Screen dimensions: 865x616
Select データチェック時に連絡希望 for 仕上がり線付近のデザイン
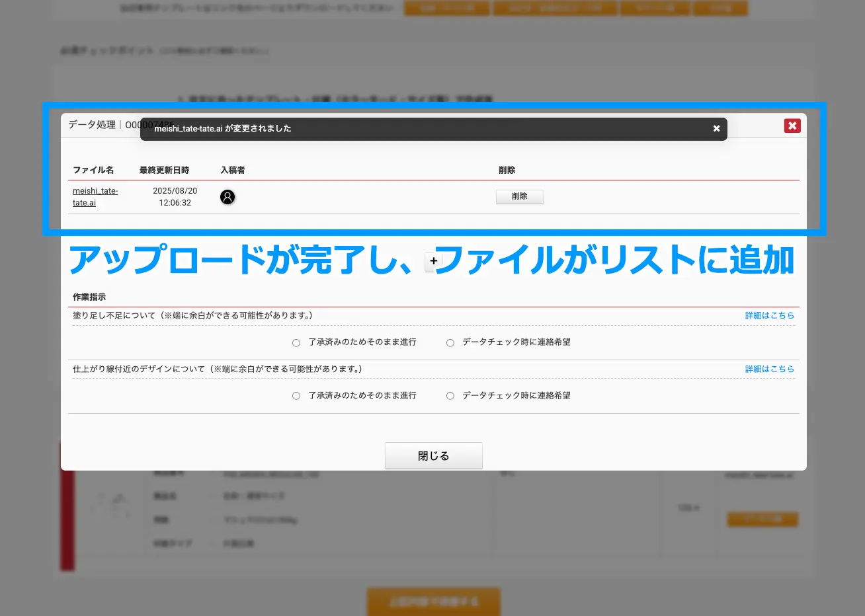click(450, 395)
